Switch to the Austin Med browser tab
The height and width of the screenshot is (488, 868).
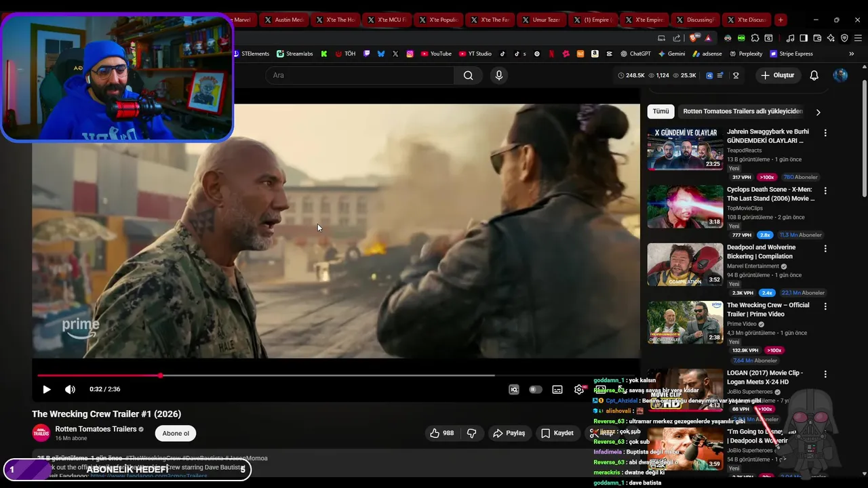click(284, 20)
